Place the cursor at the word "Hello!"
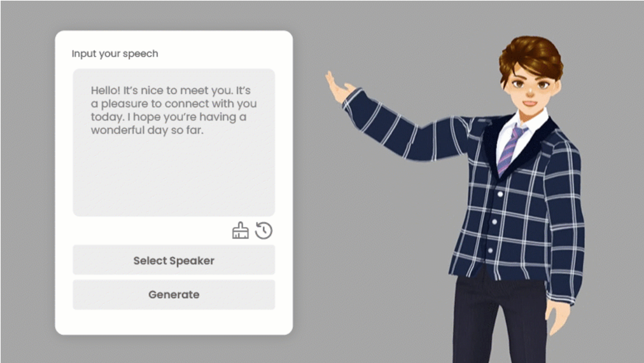Image resolution: width=644 pixels, height=363 pixels. pyautogui.click(x=106, y=90)
